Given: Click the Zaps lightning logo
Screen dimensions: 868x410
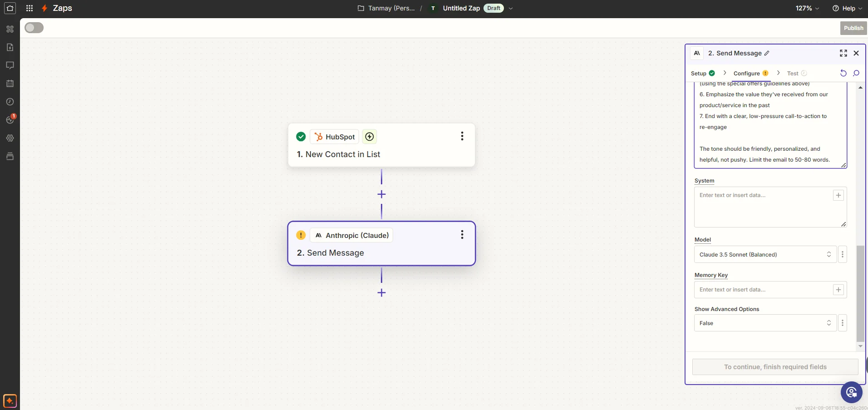Looking at the screenshot, I should click(44, 8).
